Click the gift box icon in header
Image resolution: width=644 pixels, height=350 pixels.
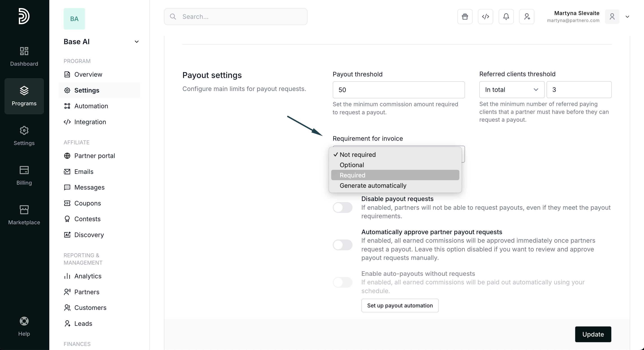pos(465,17)
